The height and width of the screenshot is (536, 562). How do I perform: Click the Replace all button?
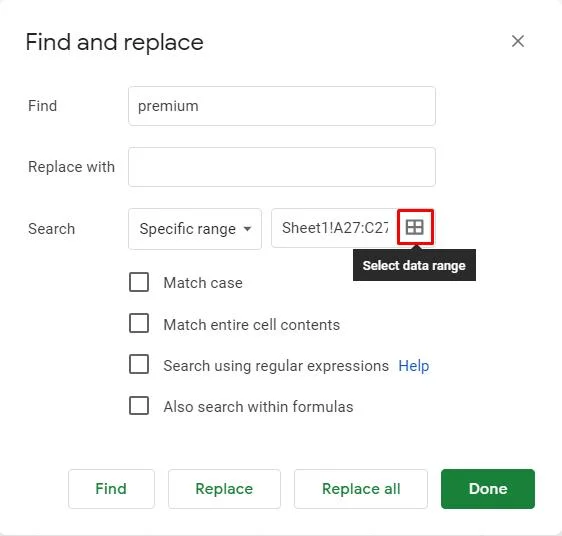coord(361,489)
